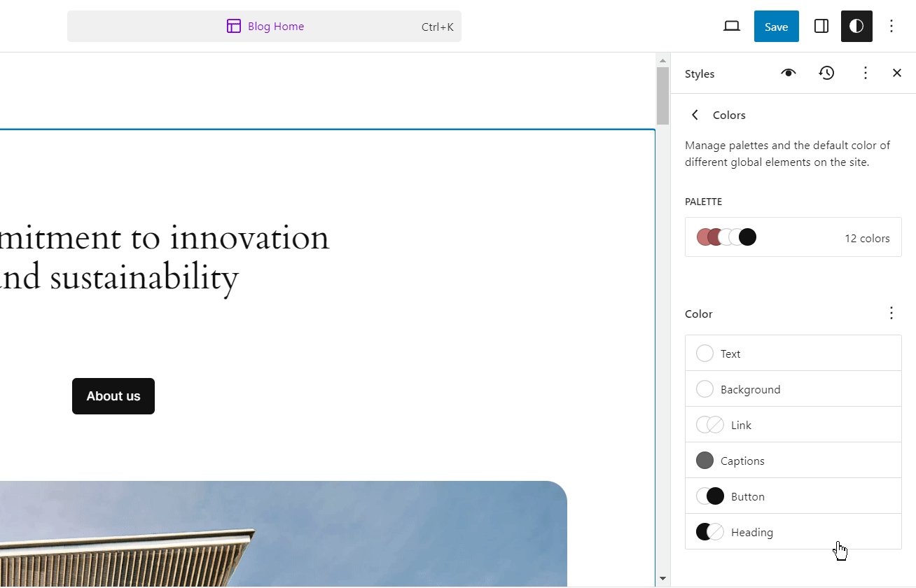916x588 pixels.
Task: Open the Styles panel more actions menu
Action: tap(866, 73)
